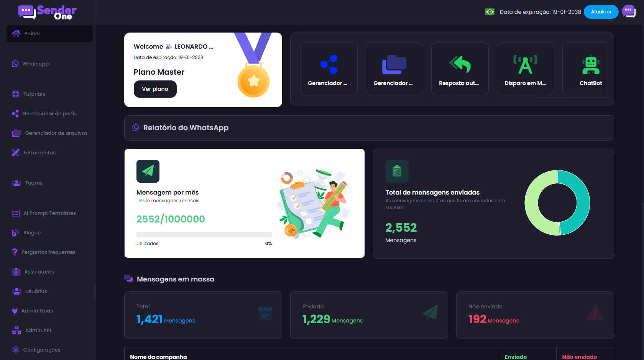Open the ChatBot robot icon card

[x=590, y=69]
